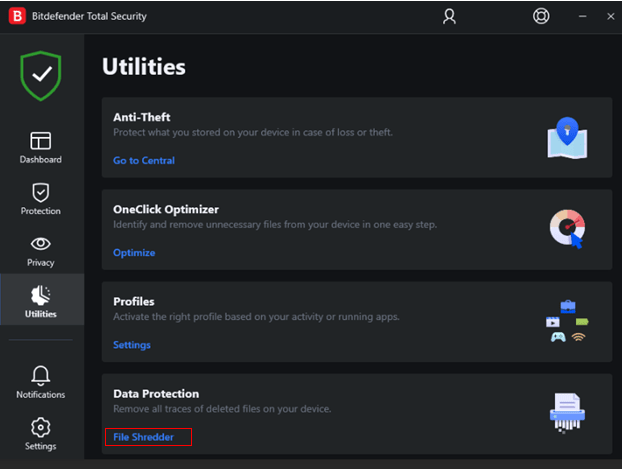The width and height of the screenshot is (622, 469).
Task: Open the Notifications bell icon
Action: [40, 375]
